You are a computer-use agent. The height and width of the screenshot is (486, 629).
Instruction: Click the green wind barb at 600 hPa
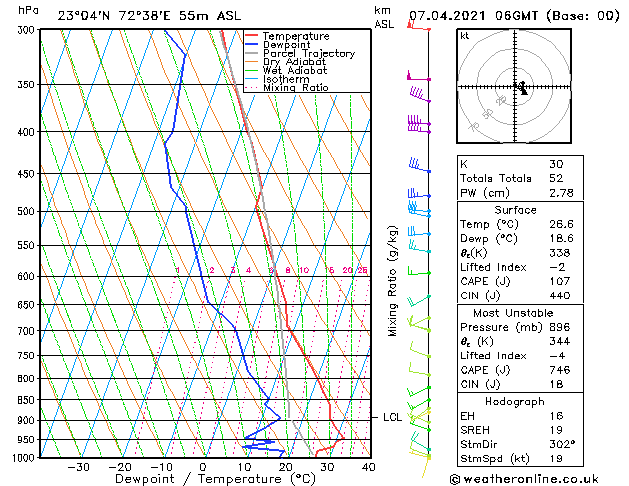[x=419, y=271]
